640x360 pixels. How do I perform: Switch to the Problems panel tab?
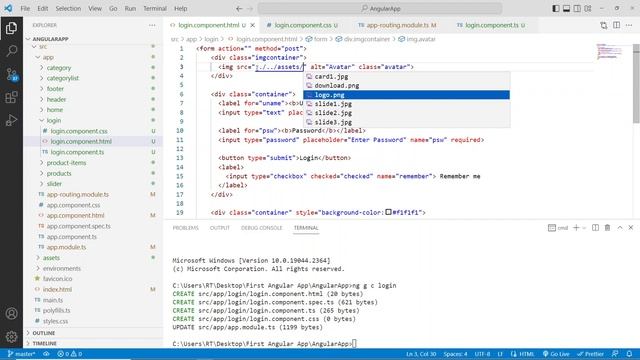tap(185, 228)
